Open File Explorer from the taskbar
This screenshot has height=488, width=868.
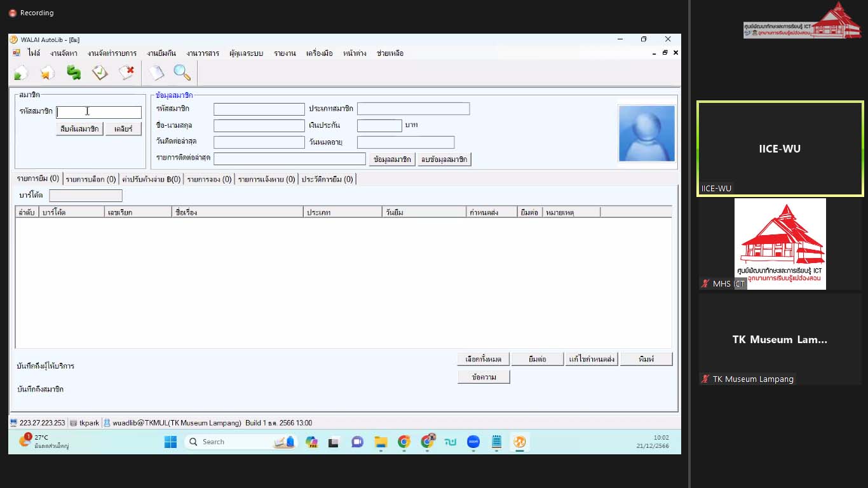(x=381, y=442)
